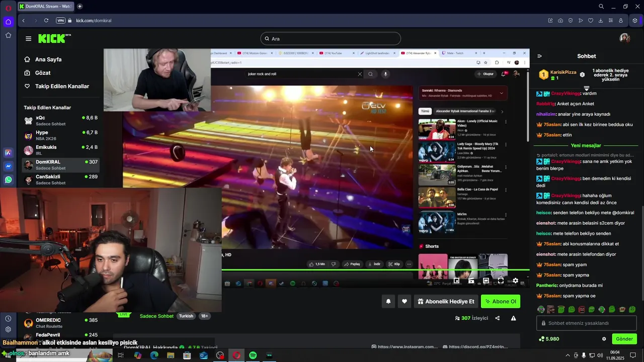
Task: Click the notification bell button
Action: click(x=388, y=301)
